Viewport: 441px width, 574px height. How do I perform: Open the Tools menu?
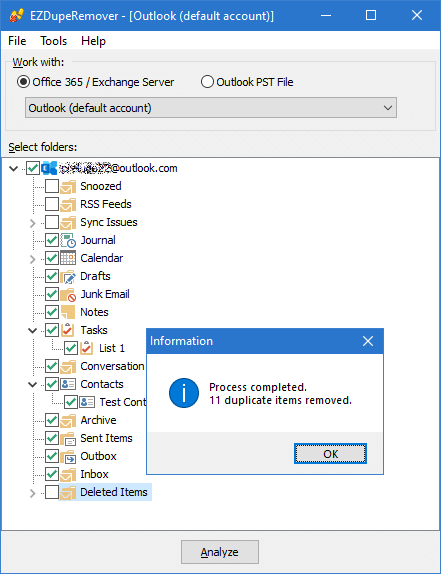(53, 41)
